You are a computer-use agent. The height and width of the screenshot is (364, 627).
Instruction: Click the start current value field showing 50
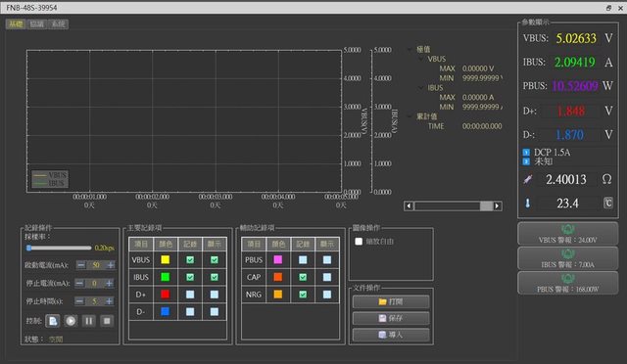96,265
